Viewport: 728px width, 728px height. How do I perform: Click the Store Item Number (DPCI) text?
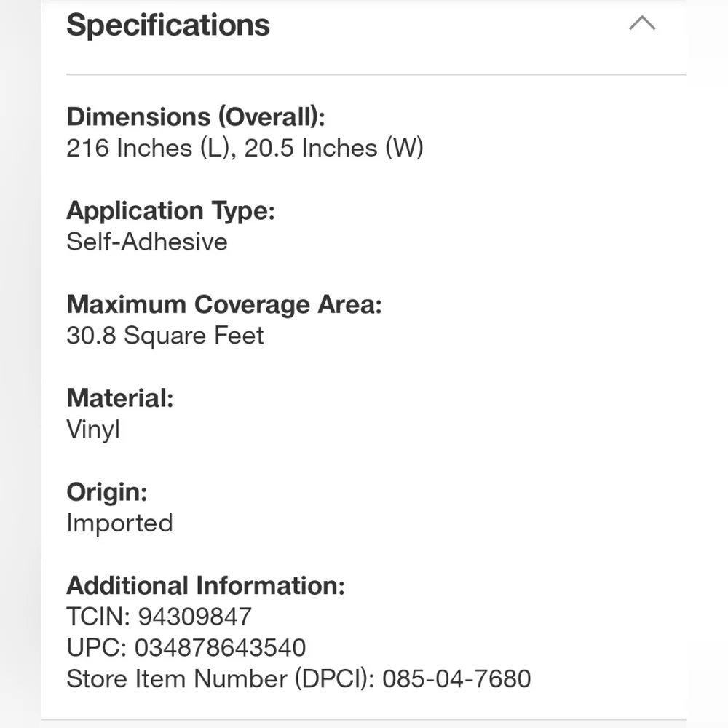point(221,678)
